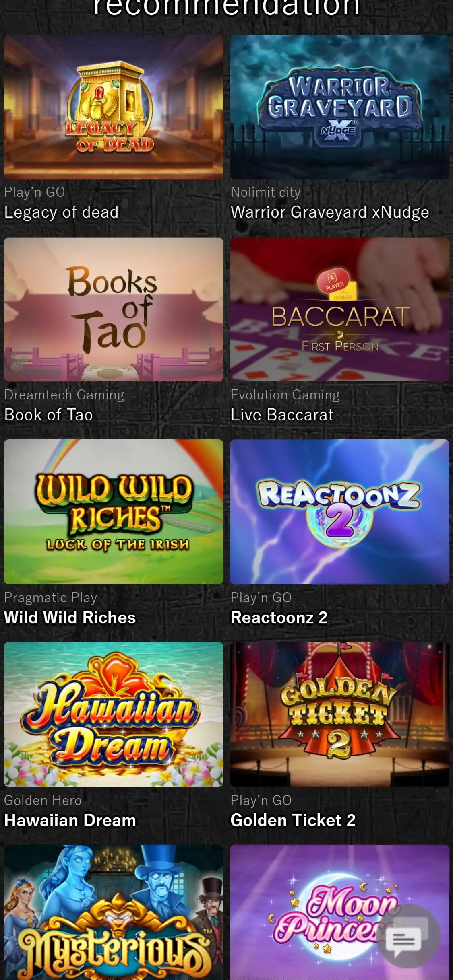453x980 pixels.
Task: Open Baccarat First Person game tile
Action: (x=339, y=309)
